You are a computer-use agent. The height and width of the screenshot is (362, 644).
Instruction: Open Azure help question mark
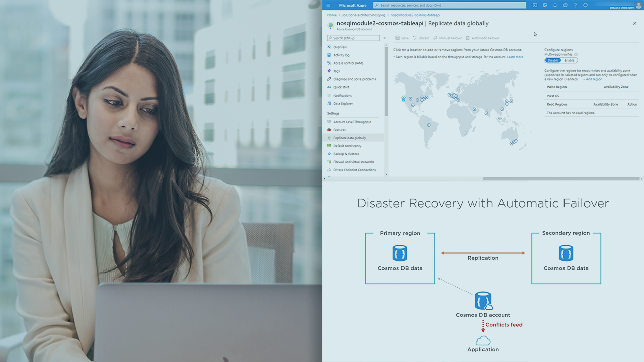575,5
